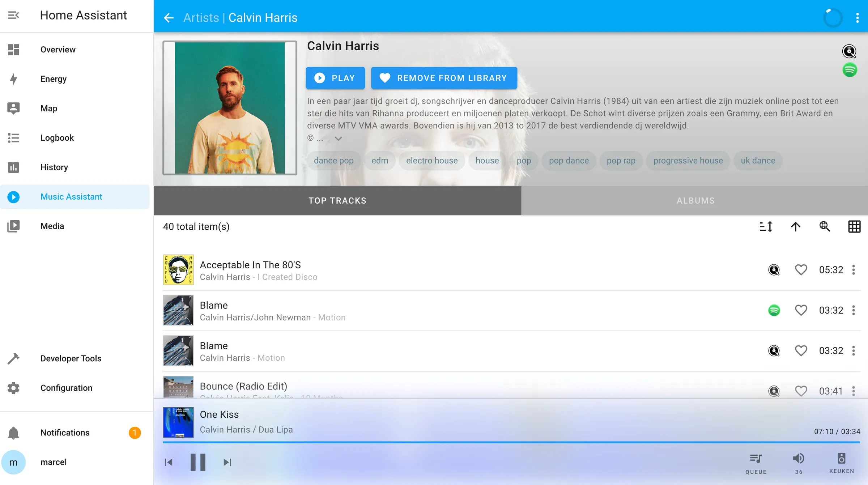The image size is (868, 485).
Task: Select Music Assistant in the sidebar
Action: (71, 197)
